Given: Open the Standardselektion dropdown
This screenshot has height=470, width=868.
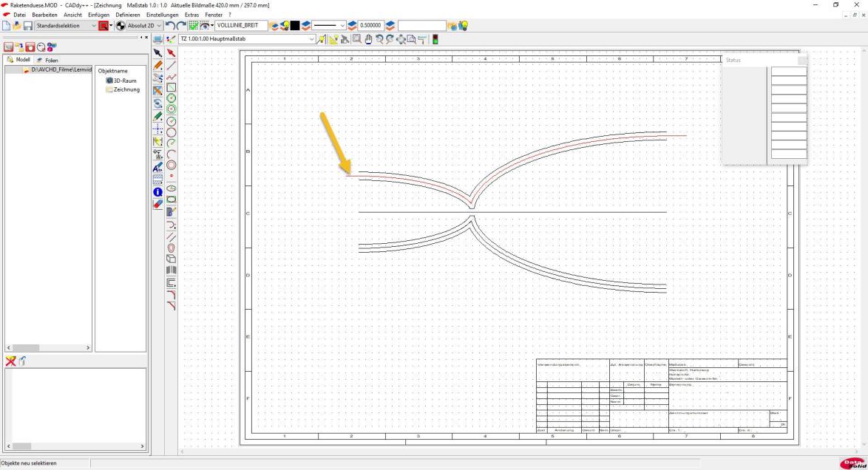Looking at the screenshot, I should tap(65, 26).
